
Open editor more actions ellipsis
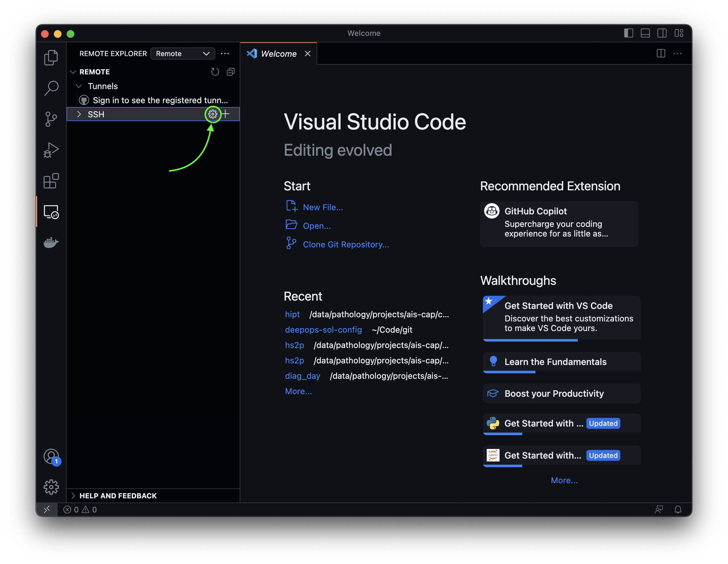click(x=677, y=53)
